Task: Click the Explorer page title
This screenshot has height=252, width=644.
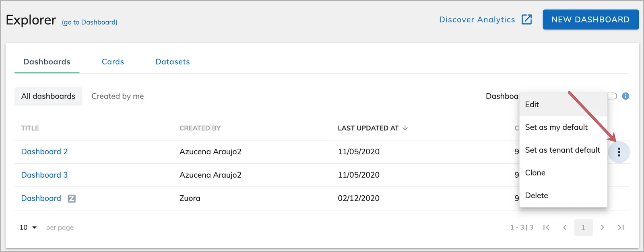Action: coord(31,20)
